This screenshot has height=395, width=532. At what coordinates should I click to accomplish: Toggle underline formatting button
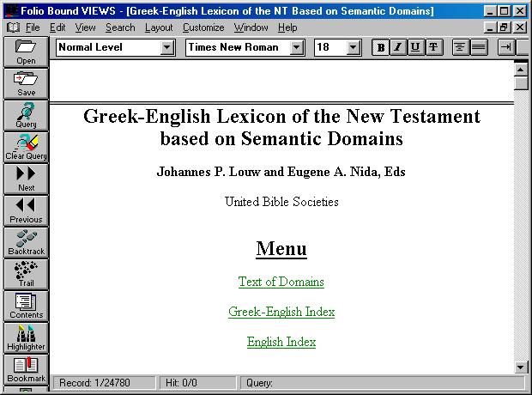pyautogui.click(x=415, y=47)
